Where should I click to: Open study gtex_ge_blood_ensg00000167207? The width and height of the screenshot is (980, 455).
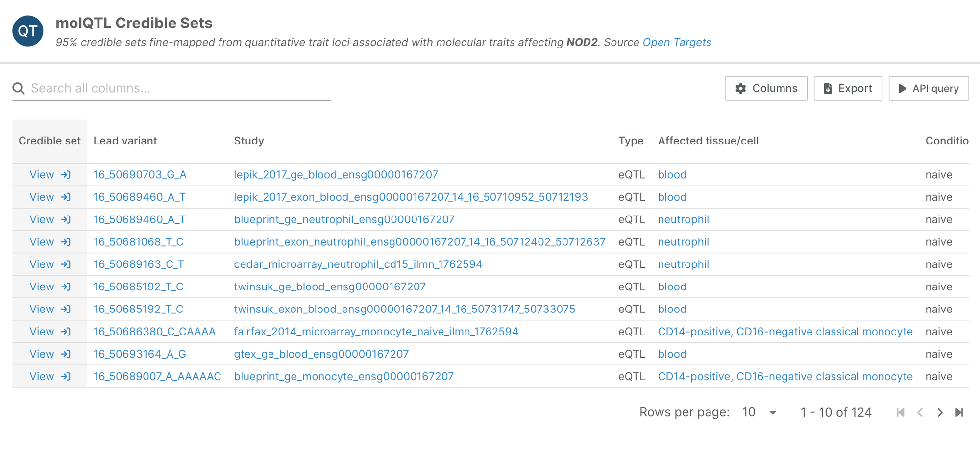tap(321, 354)
